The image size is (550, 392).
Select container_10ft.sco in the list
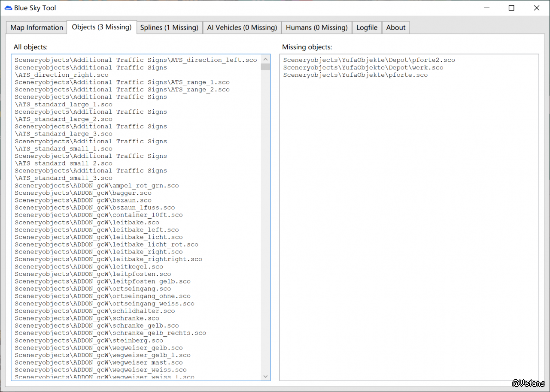point(98,215)
